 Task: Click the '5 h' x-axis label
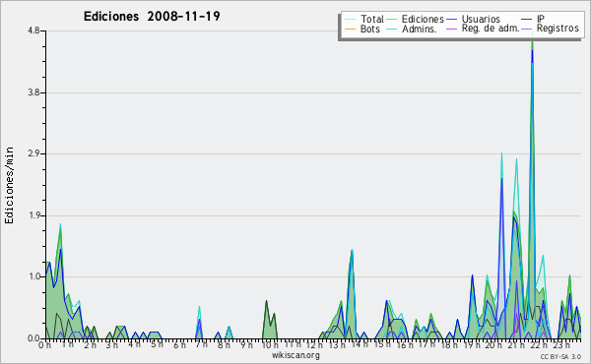(x=157, y=344)
